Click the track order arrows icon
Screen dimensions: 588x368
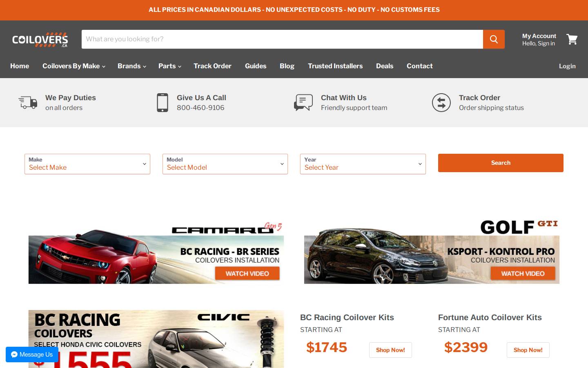tap(441, 103)
